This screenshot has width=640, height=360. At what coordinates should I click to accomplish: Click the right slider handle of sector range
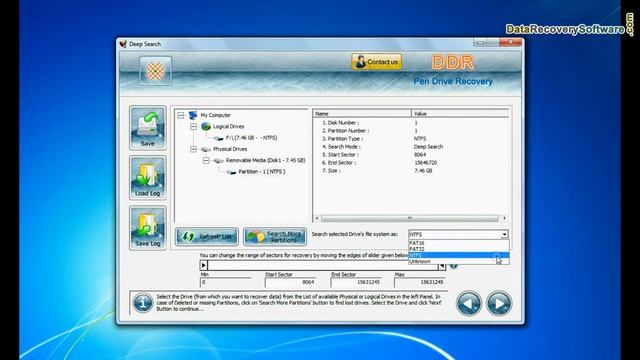[442, 266]
